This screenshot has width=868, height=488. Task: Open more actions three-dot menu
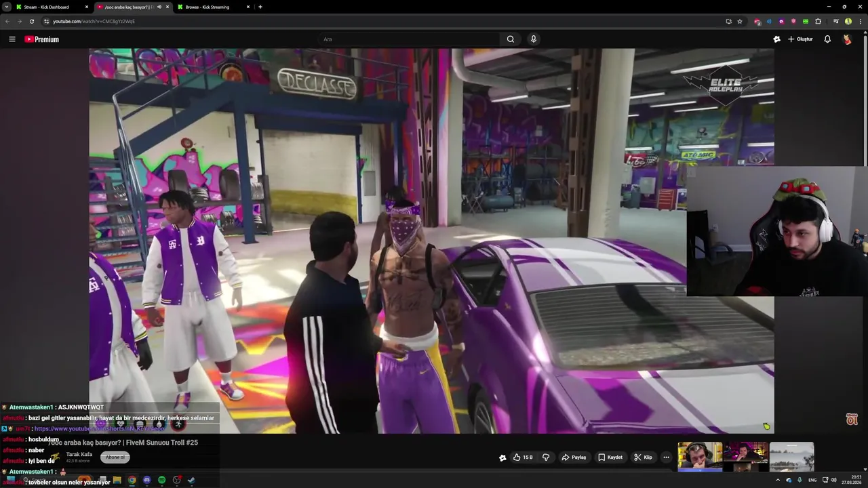[x=666, y=457]
